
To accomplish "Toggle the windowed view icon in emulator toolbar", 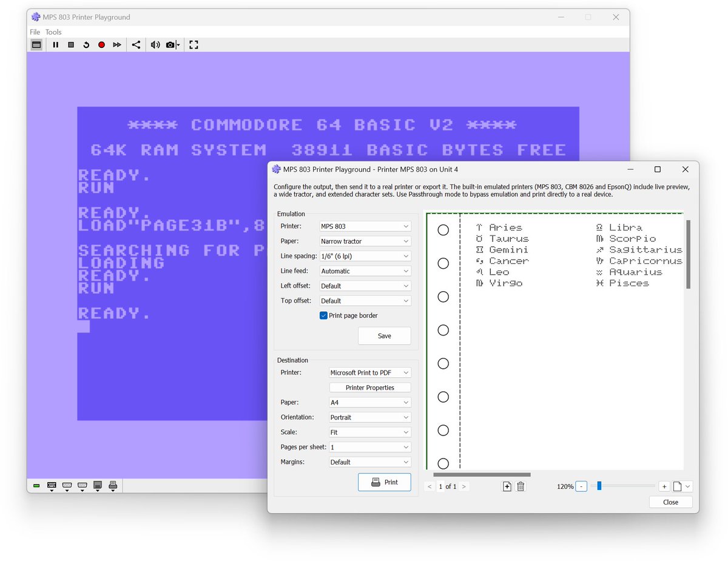I will pos(36,45).
